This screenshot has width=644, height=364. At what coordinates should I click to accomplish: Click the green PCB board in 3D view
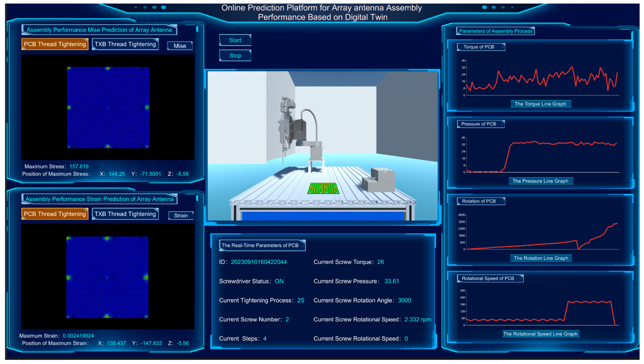pos(323,188)
